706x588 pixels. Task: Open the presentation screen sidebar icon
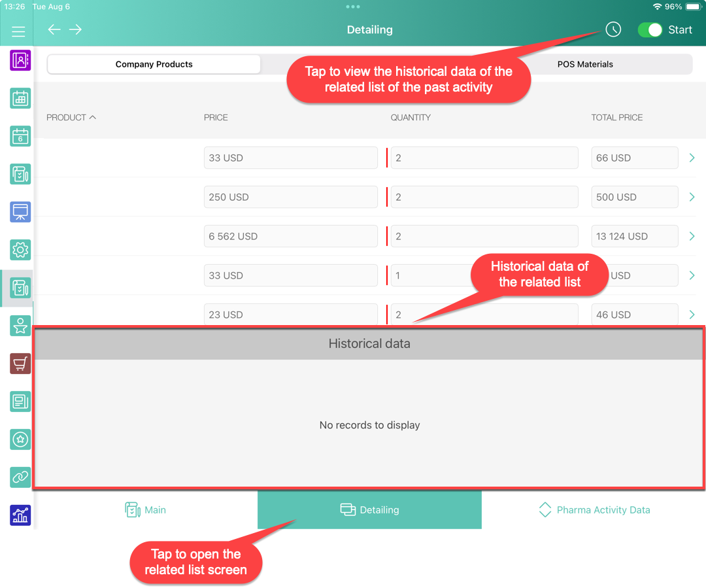(x=20, y=212)
